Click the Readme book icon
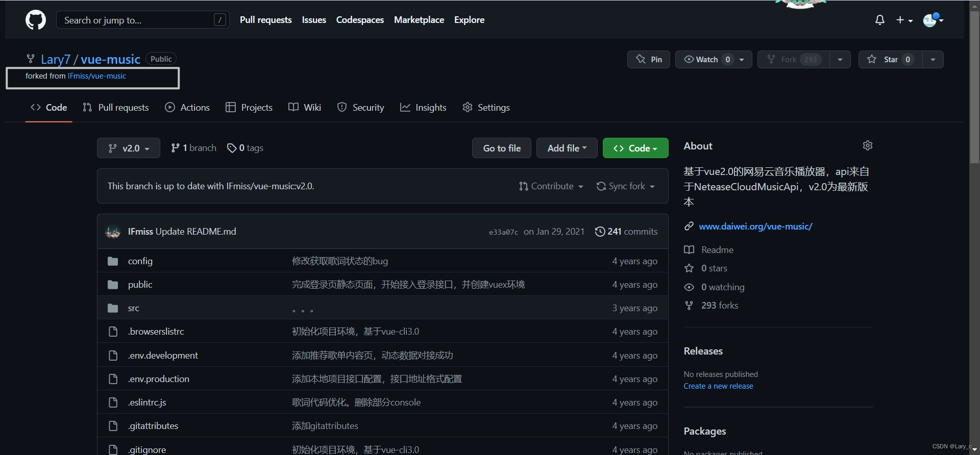Screen dimensions: 980x455 tap(689, 250)
